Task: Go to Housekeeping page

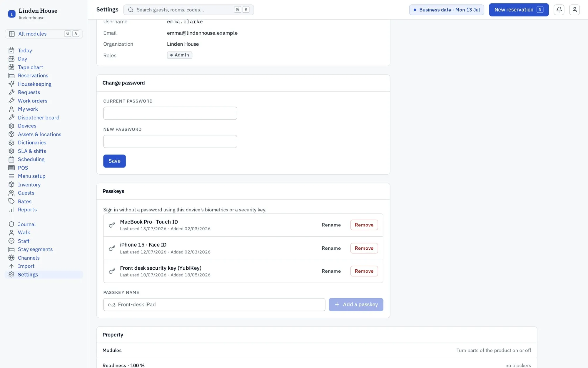Action: [x=44, y=84]
